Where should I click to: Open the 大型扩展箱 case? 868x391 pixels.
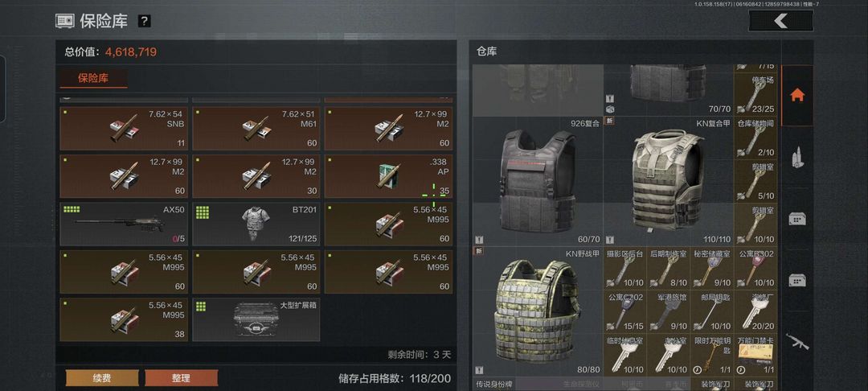tap(256, 319)
